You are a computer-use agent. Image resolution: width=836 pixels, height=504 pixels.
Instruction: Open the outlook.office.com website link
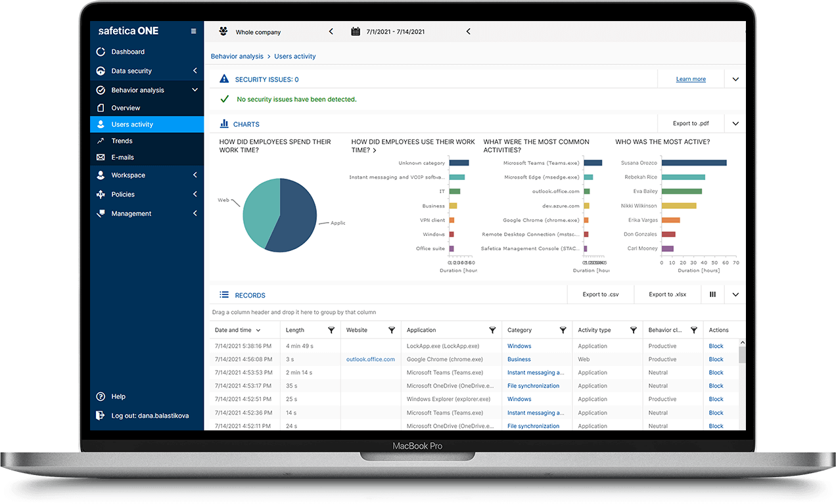coord(371,359)
